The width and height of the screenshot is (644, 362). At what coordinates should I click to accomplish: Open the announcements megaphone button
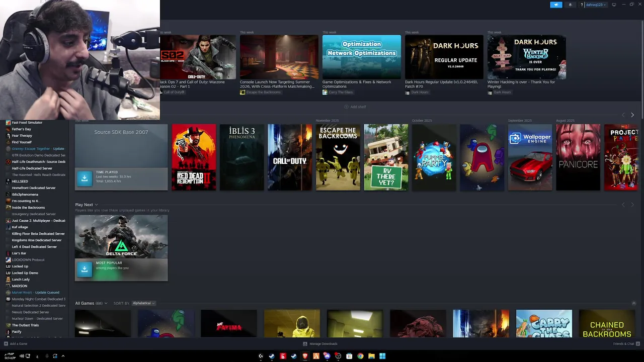click(x=556, y=5)
